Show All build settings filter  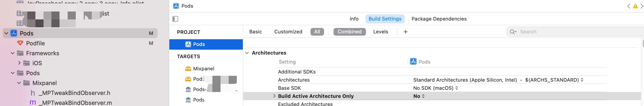coord(317,32)
